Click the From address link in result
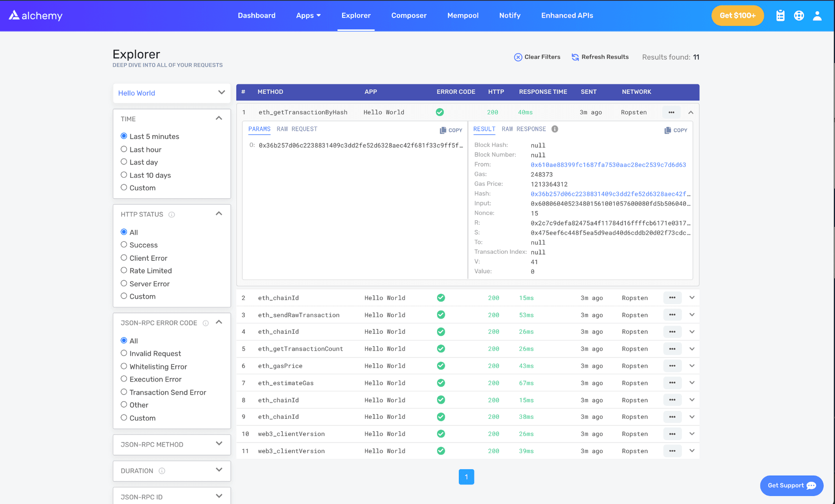The image size is (835, 504). (608, 164)
